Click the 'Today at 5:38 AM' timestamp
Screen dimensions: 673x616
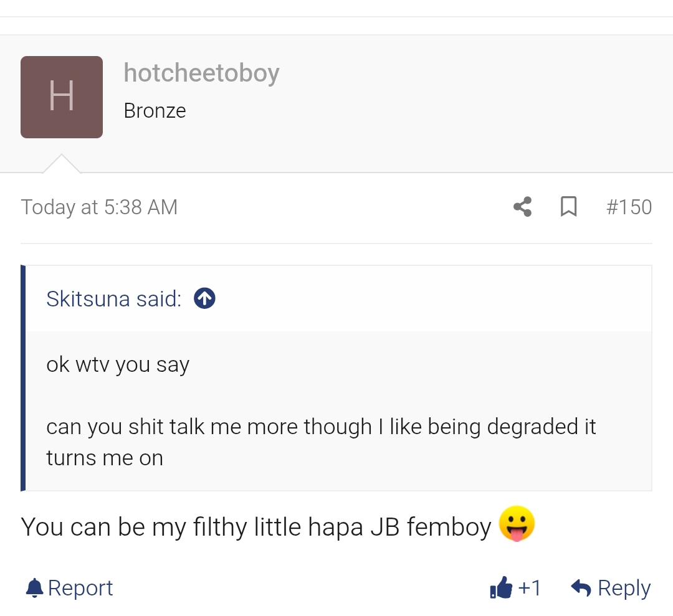click(99, 207)
